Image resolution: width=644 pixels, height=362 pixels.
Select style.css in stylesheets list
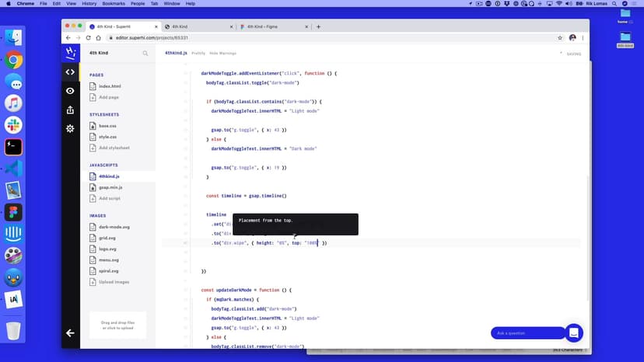tap(107, 137)
